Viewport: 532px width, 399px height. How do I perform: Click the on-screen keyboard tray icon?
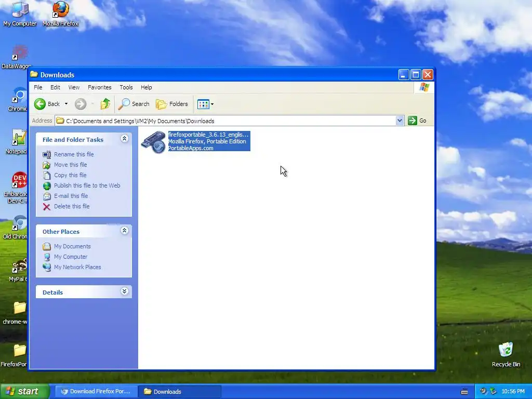[x=464, y=392]
